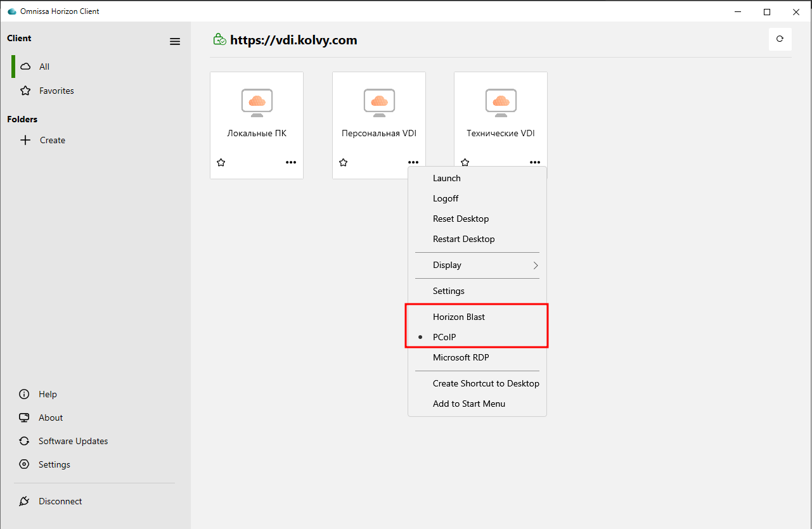Viewport: 812px width, 529px height.
Task: Click the refresh icon at top right
Action: [x=780, y=39]
